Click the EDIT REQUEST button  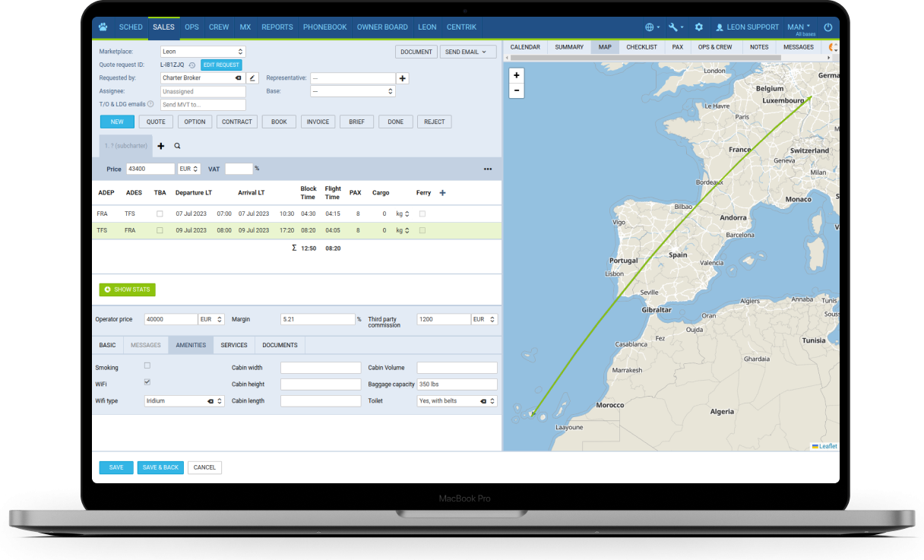pos(221,65)
